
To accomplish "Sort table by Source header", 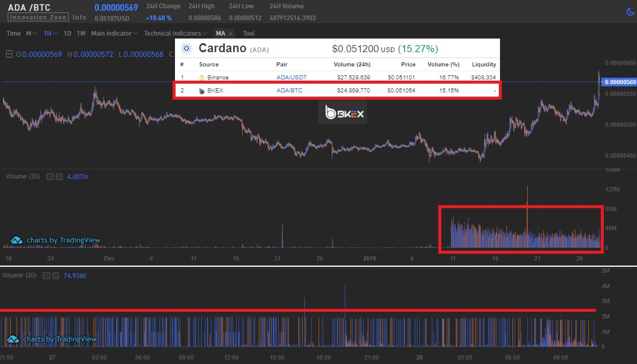I will (x=209, y=64).
